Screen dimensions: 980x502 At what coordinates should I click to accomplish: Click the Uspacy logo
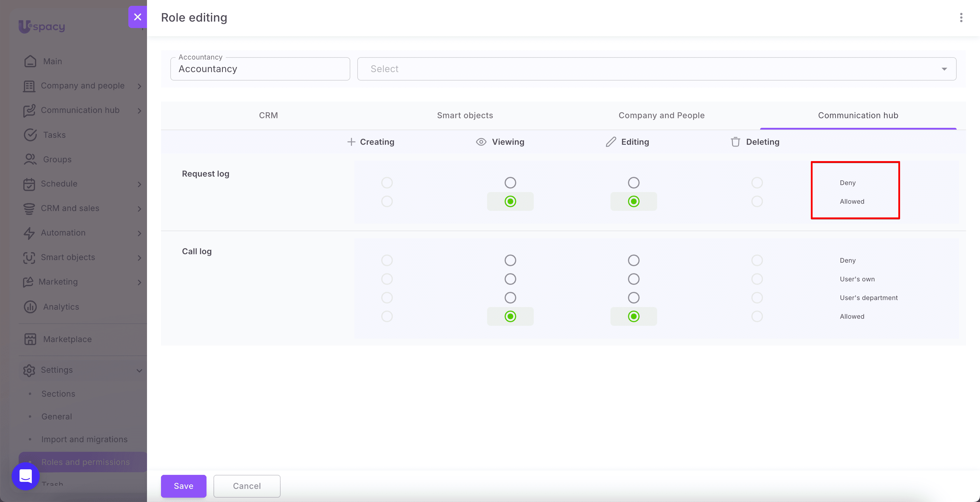tap(42, 26)
